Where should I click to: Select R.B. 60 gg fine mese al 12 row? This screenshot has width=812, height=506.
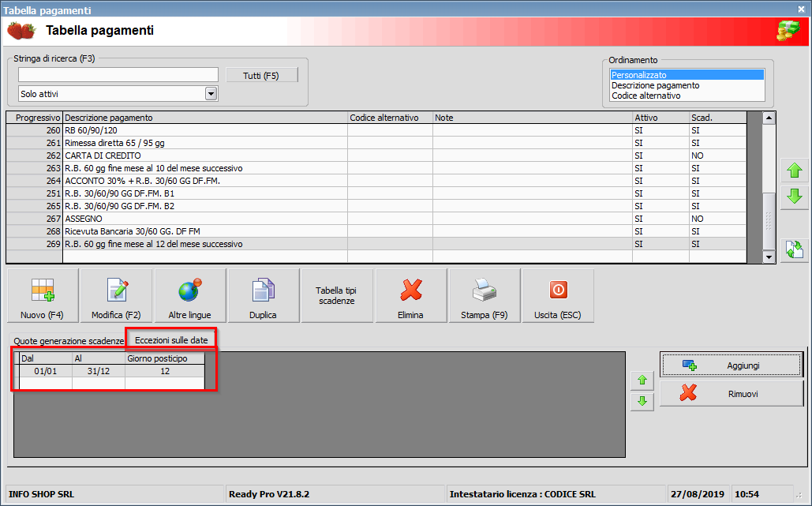pyautogui.click(x=376, y=244)
